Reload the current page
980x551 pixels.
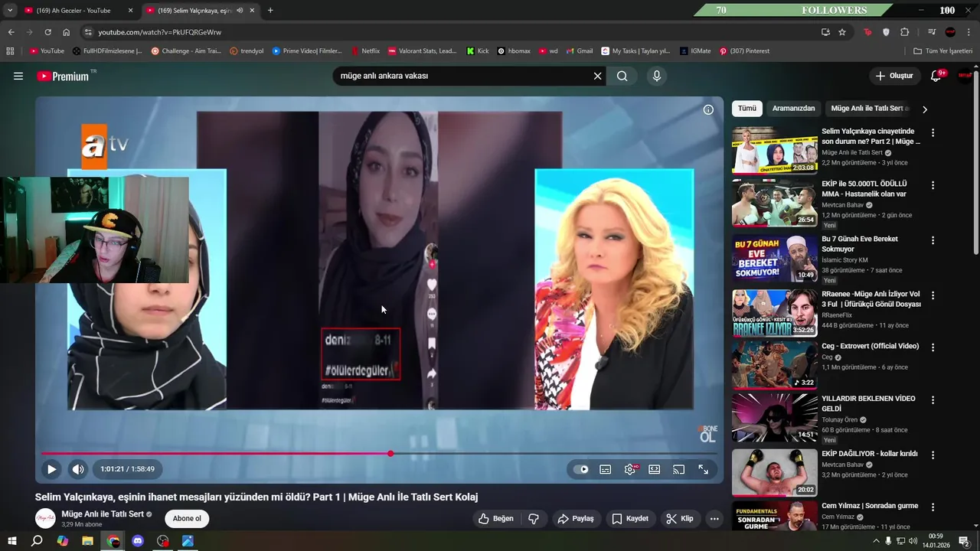47,32
